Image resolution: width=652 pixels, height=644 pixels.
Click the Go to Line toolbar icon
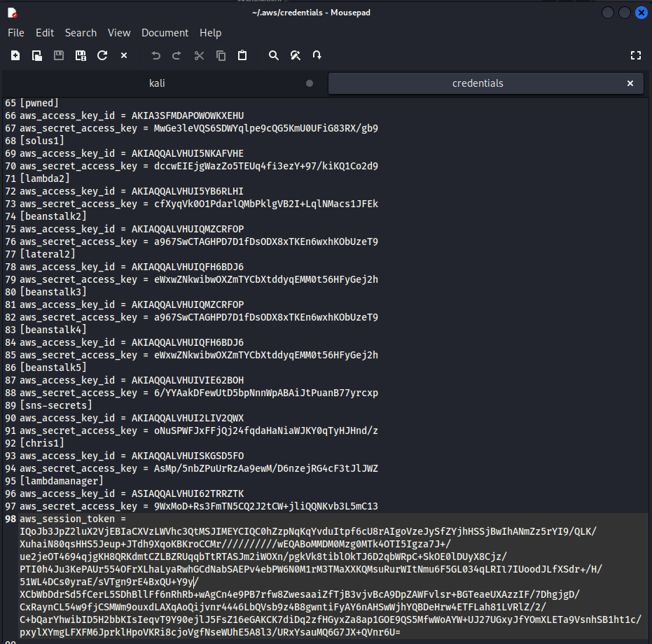317,55
